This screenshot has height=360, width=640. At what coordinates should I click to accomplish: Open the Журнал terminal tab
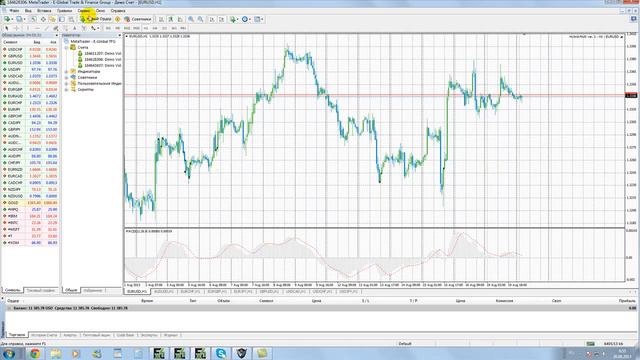pyautogui.click(x=171, y=335)
